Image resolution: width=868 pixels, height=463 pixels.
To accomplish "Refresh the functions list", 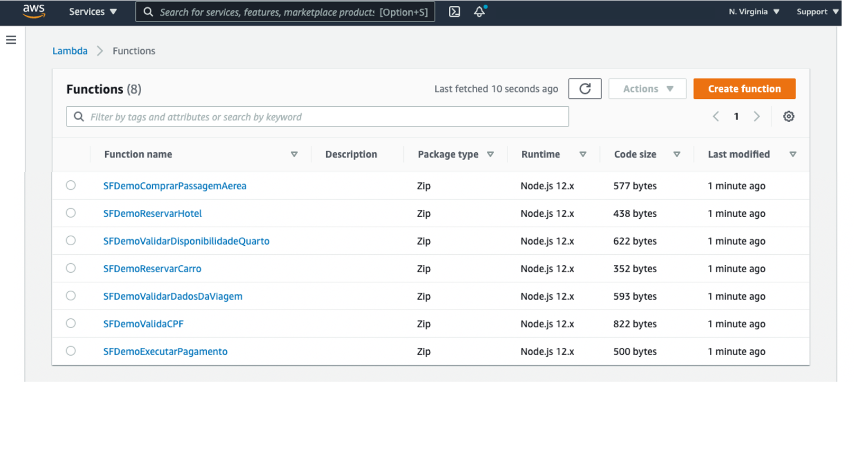I will pos(585,89).
